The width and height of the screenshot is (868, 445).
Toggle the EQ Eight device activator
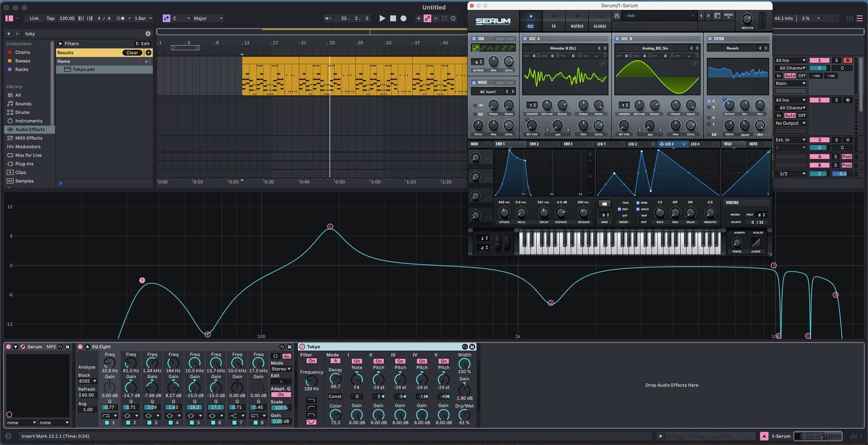[80, 347]
